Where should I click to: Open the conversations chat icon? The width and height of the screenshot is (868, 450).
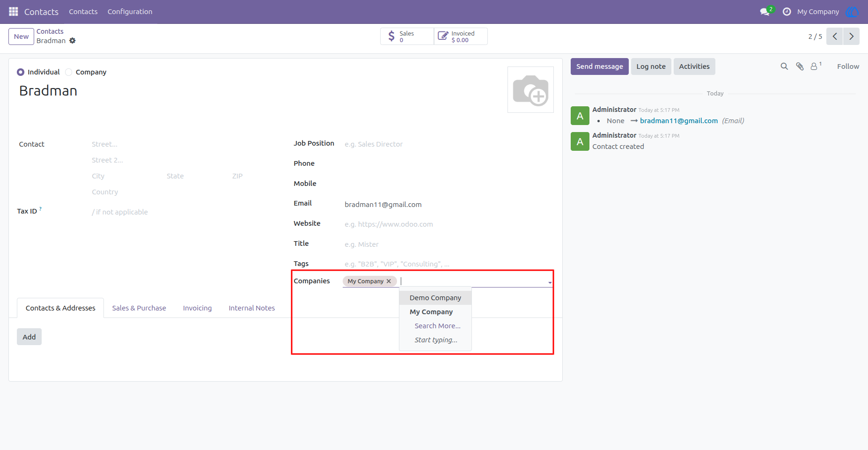(765, 12)
